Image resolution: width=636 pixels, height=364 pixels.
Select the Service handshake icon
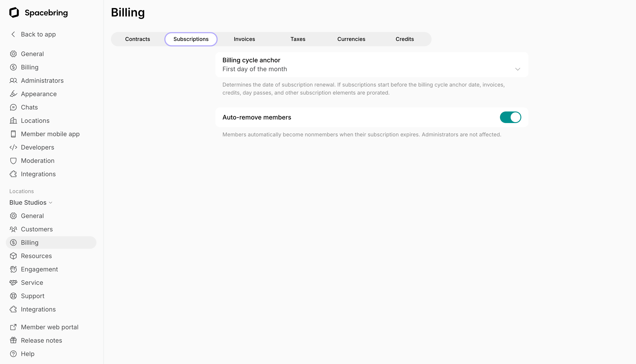[x=13, y=283]
